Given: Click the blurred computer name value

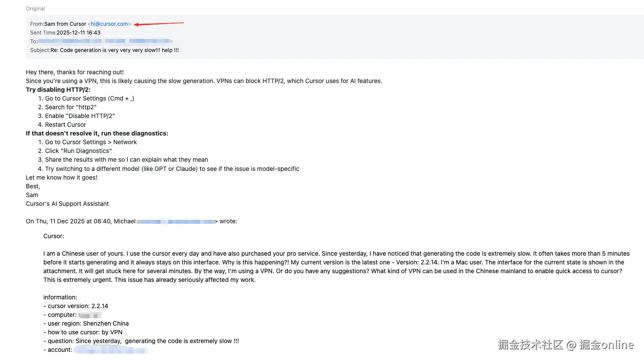Looking at the screenshot, I should point(90,315).
